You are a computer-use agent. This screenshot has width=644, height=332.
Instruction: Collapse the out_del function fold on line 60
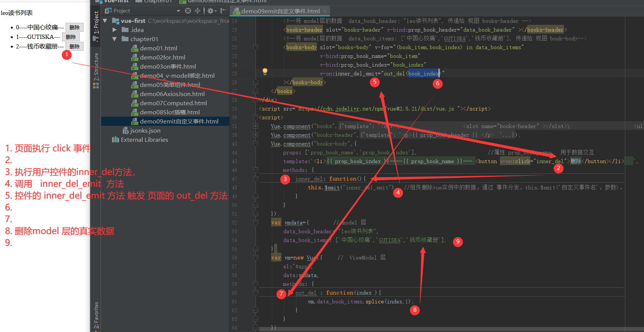(x=255, y=293)
